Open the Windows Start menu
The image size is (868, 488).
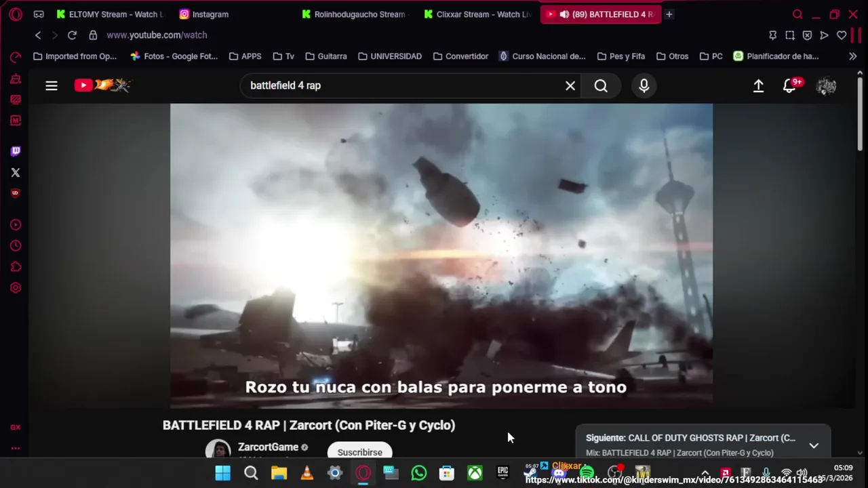click(223, 473)
